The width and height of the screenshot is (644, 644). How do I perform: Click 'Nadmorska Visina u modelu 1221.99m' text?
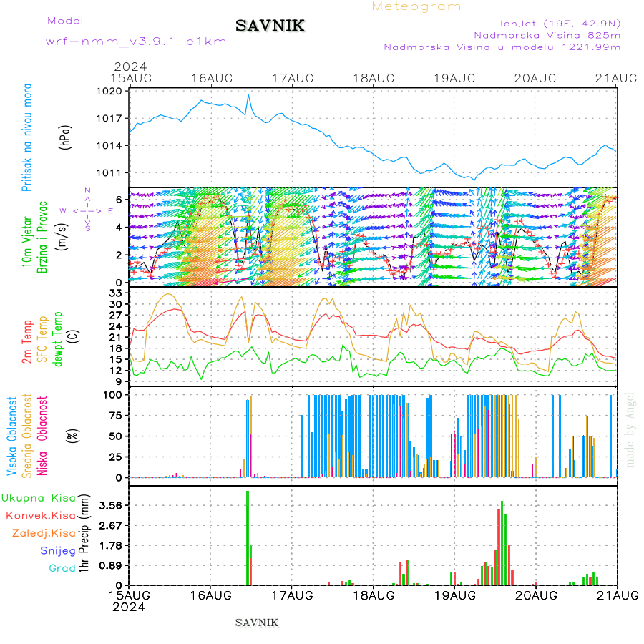click(502, 47)
